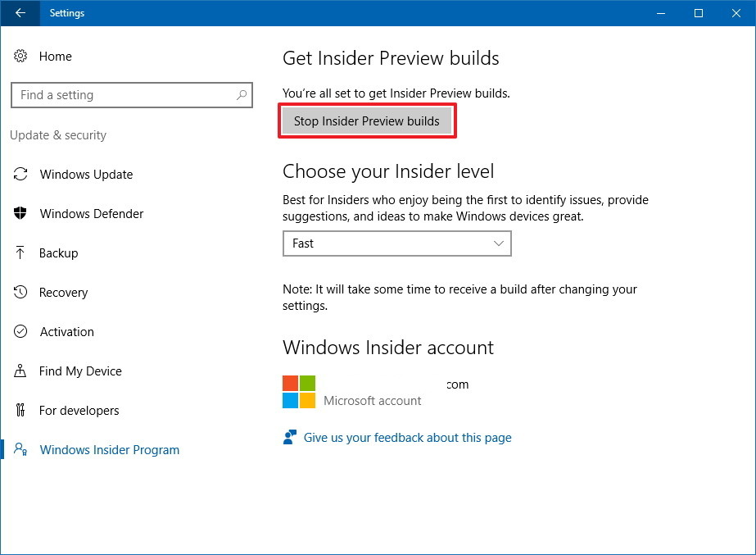Click the back arrow in the title bar
The image size is (756, 555).
tap(19, 13)
